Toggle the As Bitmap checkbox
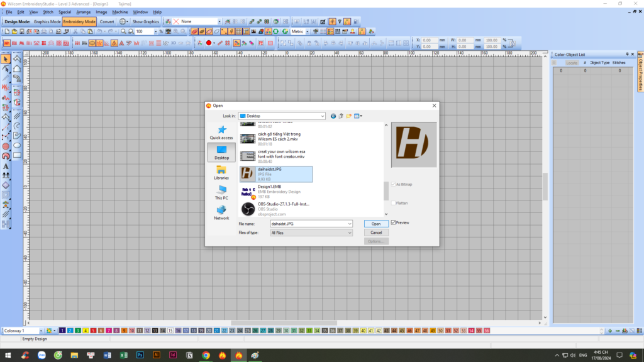 click(x=394, y=184)
